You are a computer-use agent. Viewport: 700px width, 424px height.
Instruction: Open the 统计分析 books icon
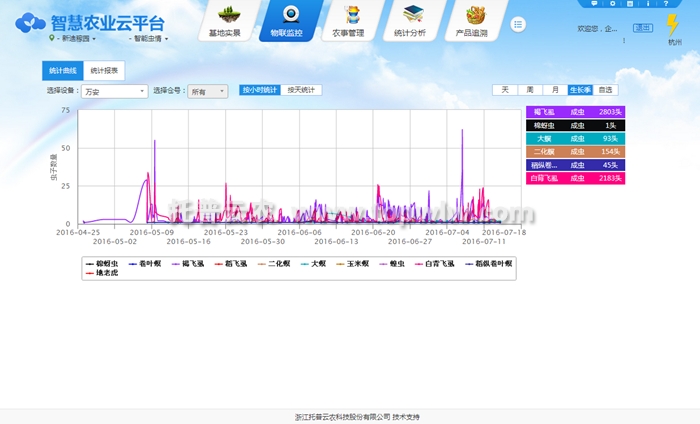coord(410,14)
